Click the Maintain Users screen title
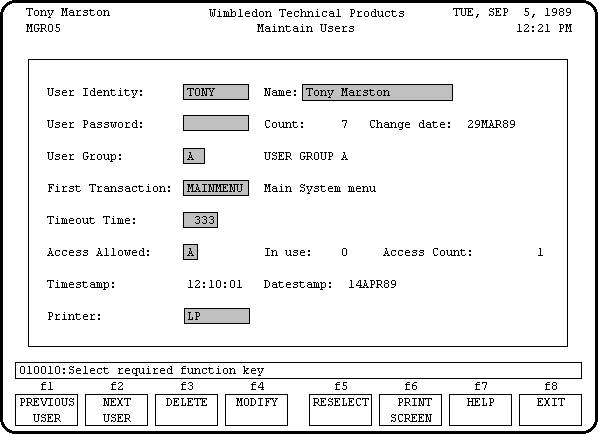The width and height of the screenshot is (598, 434). pyautogui.click(x=305, y=28)
